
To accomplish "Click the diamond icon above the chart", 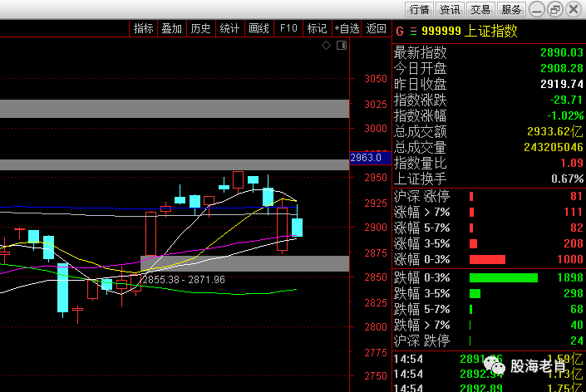I will pyautogui.click(x=327, y=46).
